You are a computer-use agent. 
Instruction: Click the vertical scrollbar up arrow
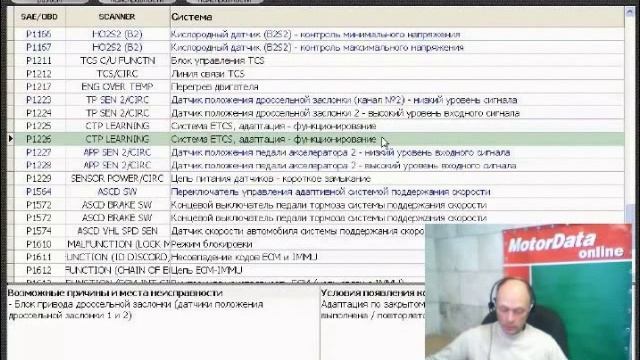(x=629, y=13)
